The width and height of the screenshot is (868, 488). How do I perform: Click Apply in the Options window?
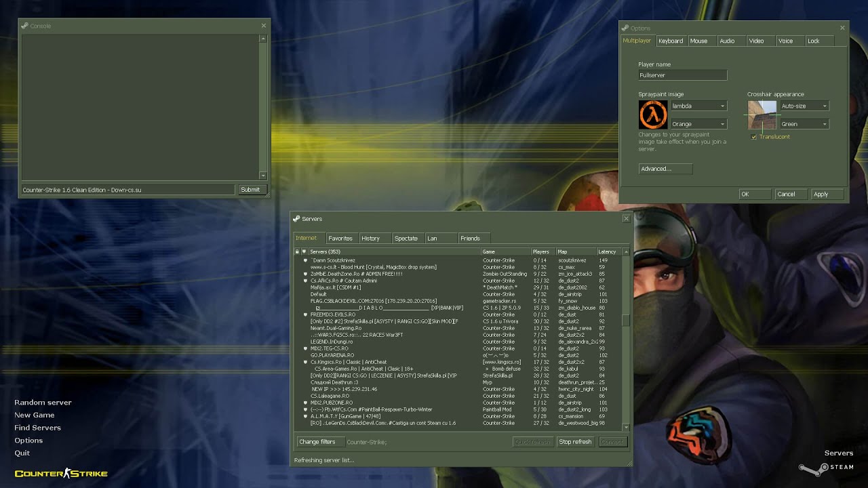[x=828, y=195]
